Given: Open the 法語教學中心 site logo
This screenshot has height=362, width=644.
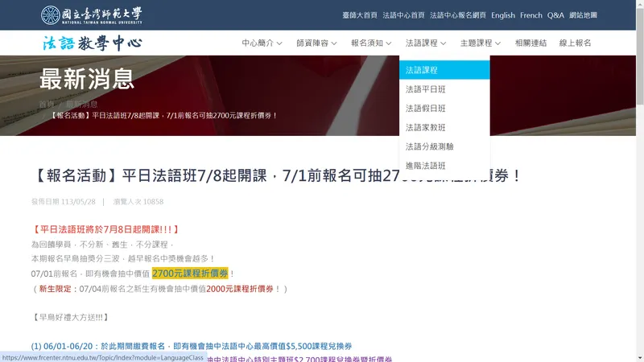Looking at the screenshot, I should 93,43.
